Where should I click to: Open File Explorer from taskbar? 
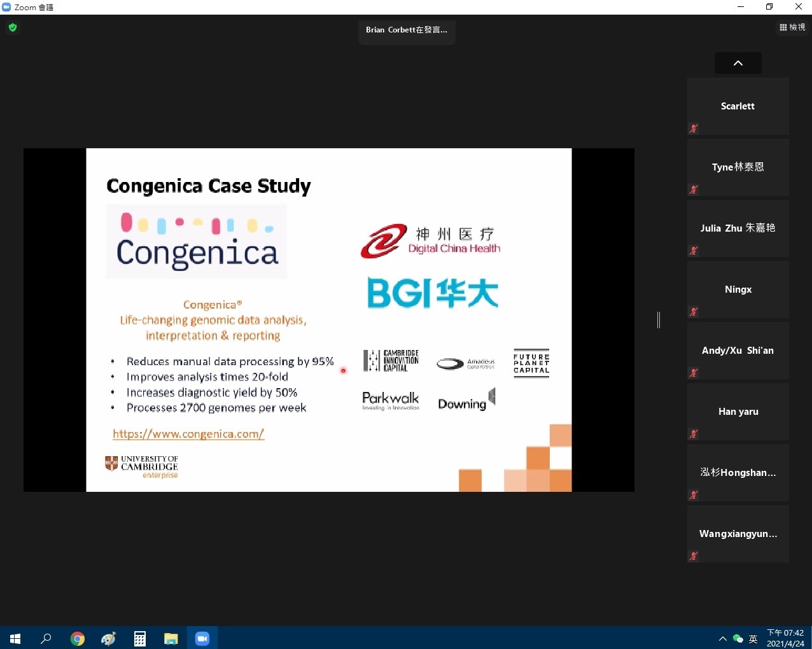click(171, 638)
